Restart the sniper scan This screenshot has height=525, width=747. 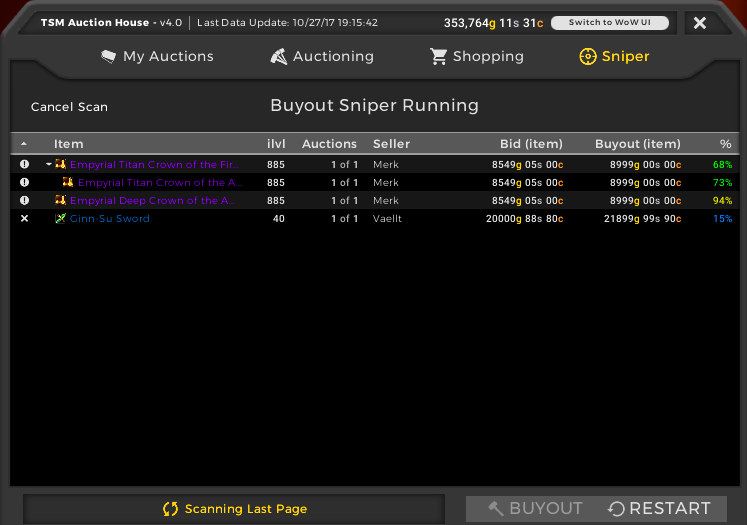pyautogui.click(x=660, y=508)
